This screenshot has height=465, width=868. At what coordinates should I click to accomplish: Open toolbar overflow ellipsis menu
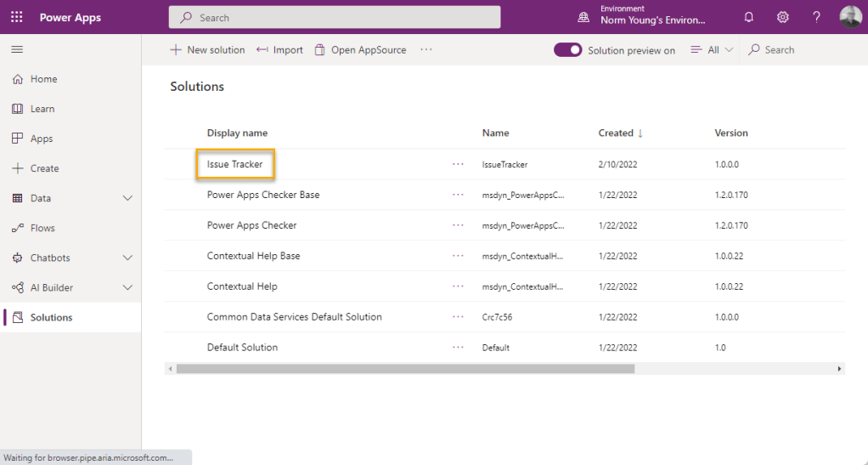point(426,49)
